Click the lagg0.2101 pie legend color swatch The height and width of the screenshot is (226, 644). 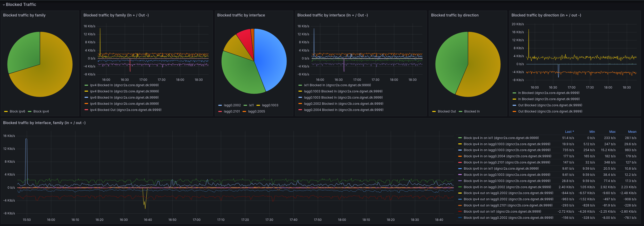click(220, 111)
